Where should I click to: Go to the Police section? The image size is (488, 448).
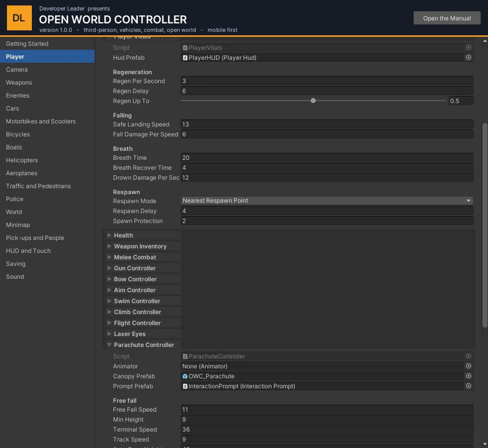pyautogui.click(x=47, y=199)
